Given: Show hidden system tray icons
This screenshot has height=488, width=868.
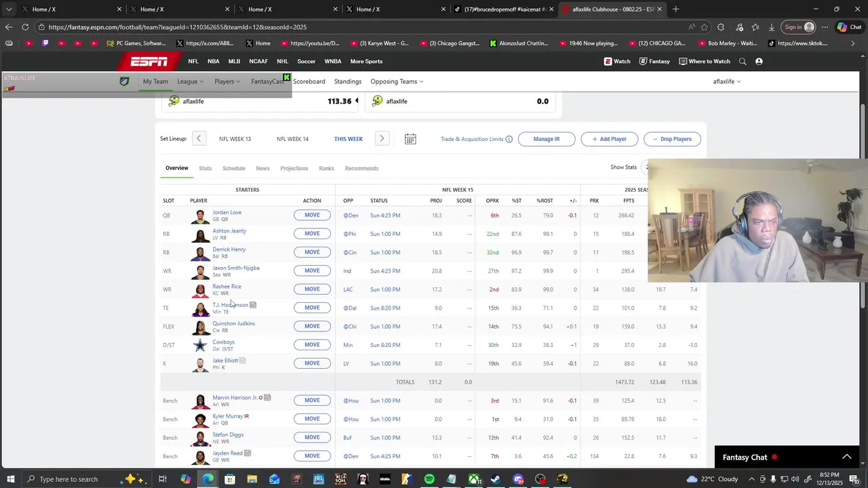Looking at the screenshot, I should point(751,479).
